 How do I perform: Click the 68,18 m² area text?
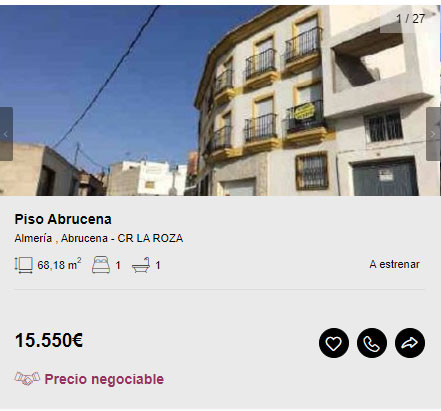[59, 265]
